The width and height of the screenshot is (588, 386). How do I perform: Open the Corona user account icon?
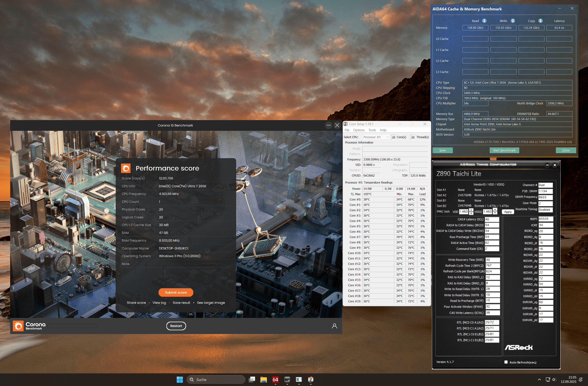coord(334,326)
